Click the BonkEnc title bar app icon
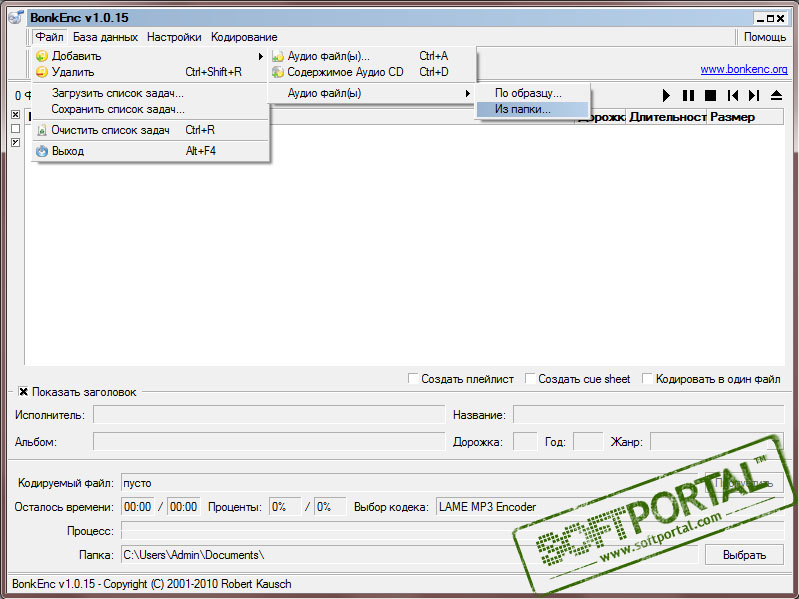The image size is (799, 599). [16, 17]
